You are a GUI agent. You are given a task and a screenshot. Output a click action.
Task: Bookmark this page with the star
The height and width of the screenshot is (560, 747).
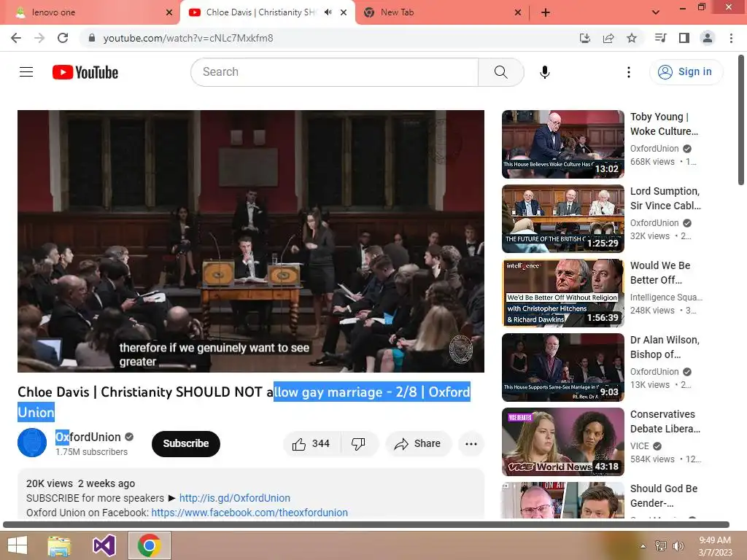(x=632, y=38)
